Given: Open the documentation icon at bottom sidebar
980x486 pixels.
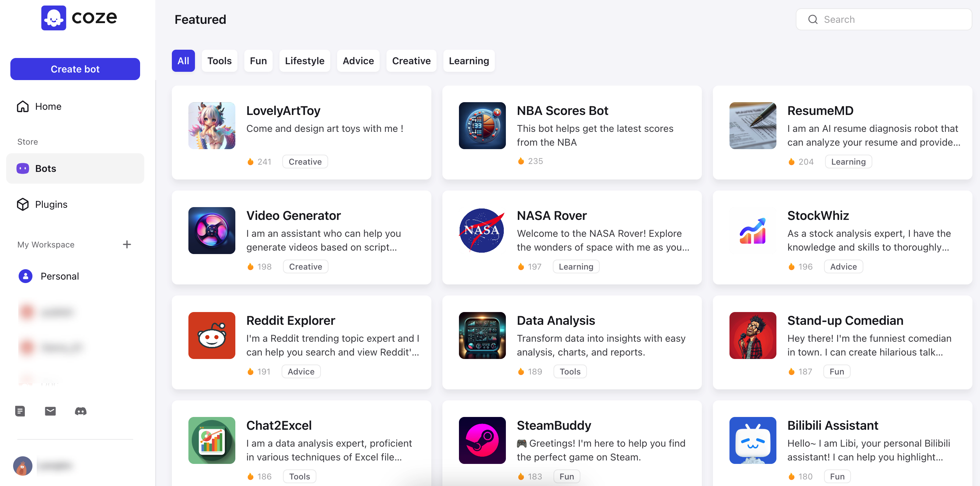Looking at the screenshot, I should [20, 411].
